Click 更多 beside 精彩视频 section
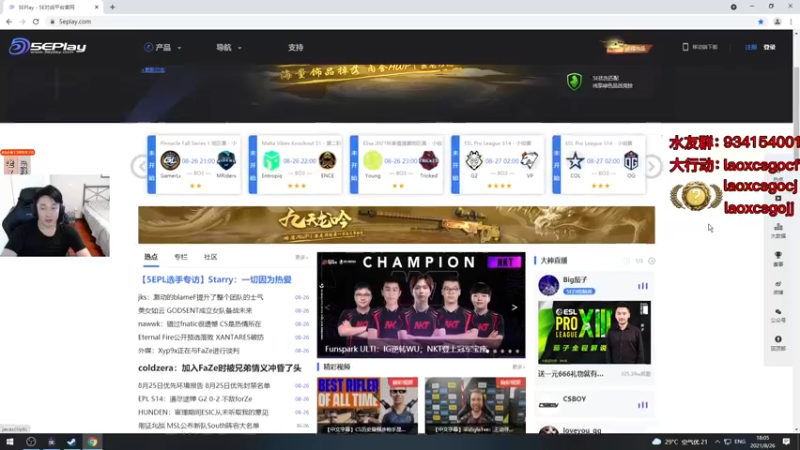Image resolution: width=800 pixels, height=450 pixels. click(518, 367)
